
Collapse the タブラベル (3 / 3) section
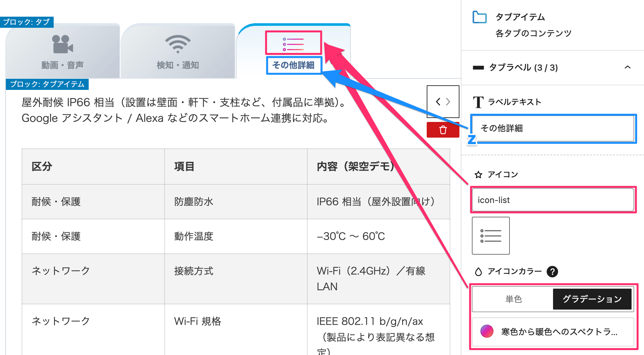[x=627, y=67]
